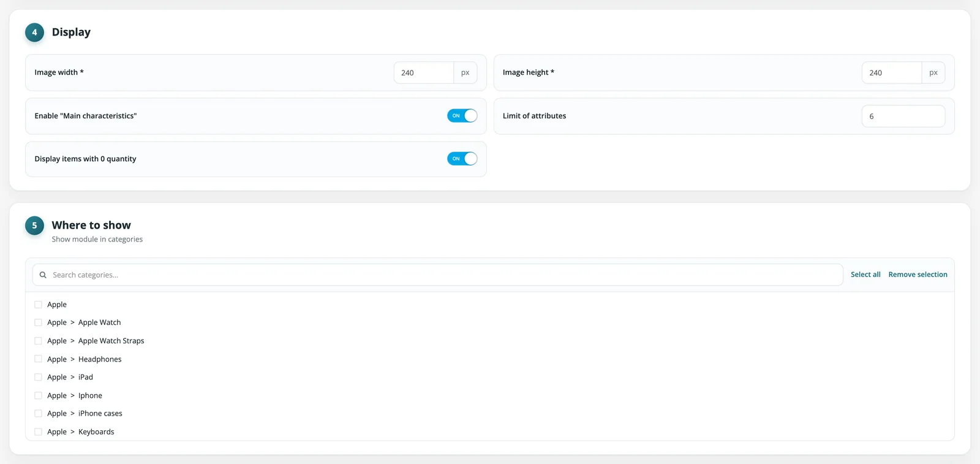Viewport: 980px width, 464px height.
Task: Click the "Image height *" label
Action: [x=529, y=72]
